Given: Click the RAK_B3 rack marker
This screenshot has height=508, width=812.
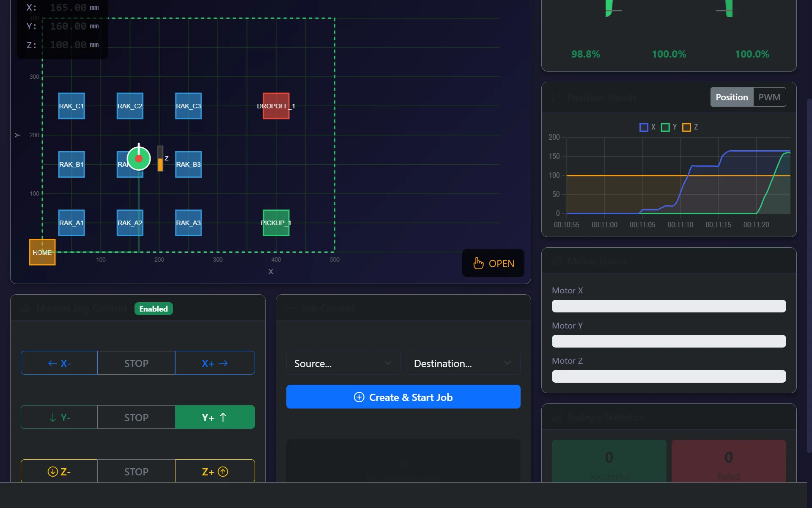Looking at the screenshot, I should point(188,164).
